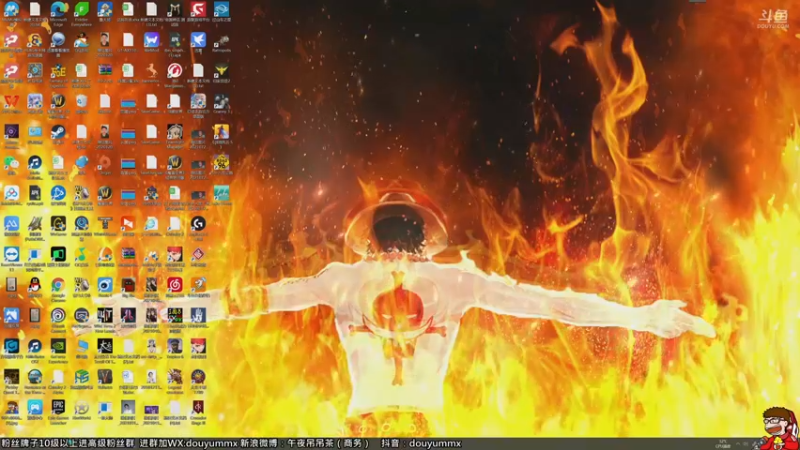
Task: Open the green Folder 'F' shortcut icon
Action: [x=82, y=10]
